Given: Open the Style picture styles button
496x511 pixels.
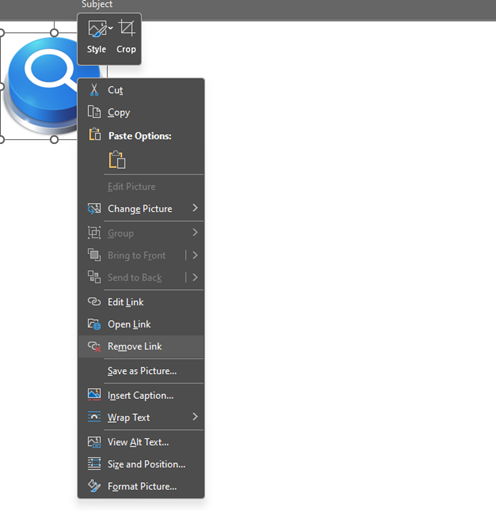Looking at the screenshot, I should click(x=97, y=37).
